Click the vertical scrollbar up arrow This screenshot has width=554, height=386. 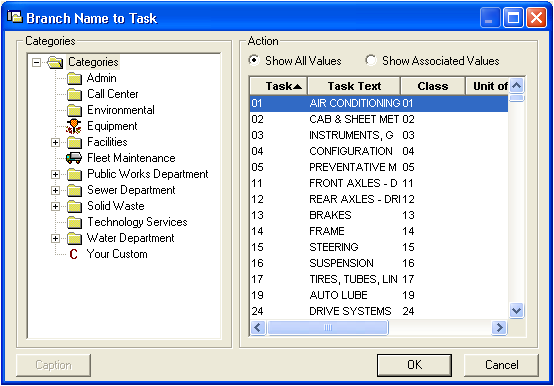(517, 86)
